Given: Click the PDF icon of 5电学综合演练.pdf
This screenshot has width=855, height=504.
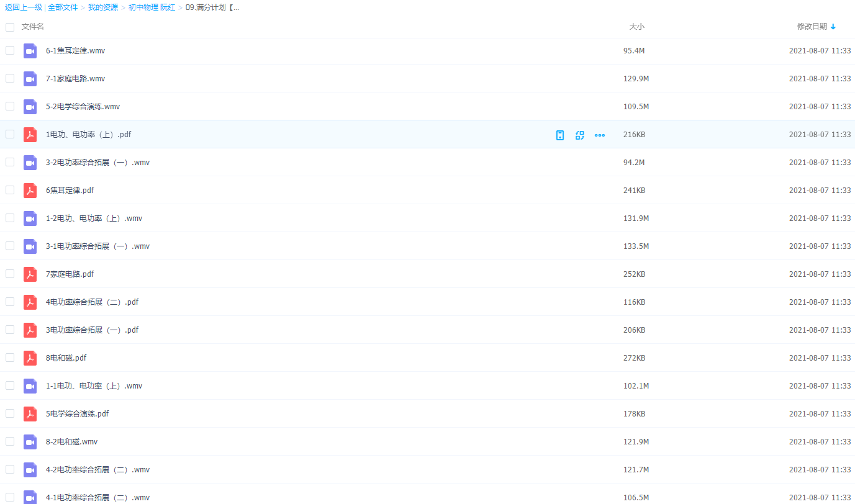Looking at the screenshot, I should click(30, 414).
